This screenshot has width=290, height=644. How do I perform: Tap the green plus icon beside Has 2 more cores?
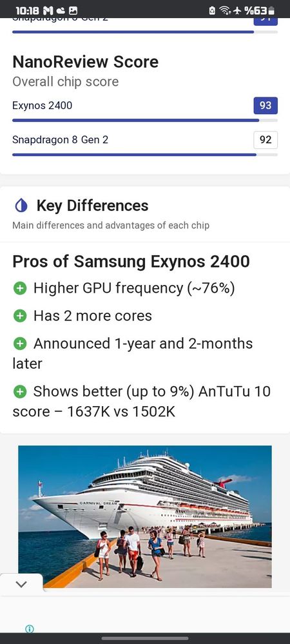20,316
